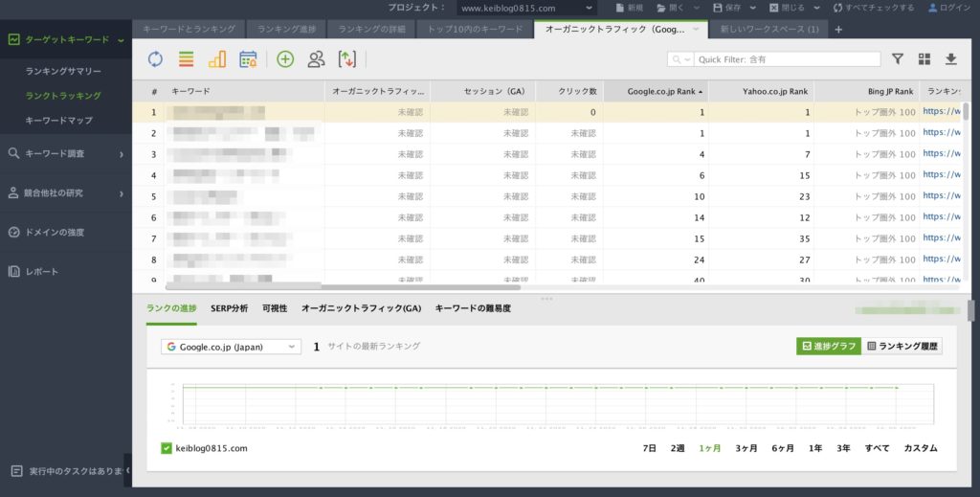980x497 pixels.
Task: Open the filter funnel icon
Action: pos(898,58)
